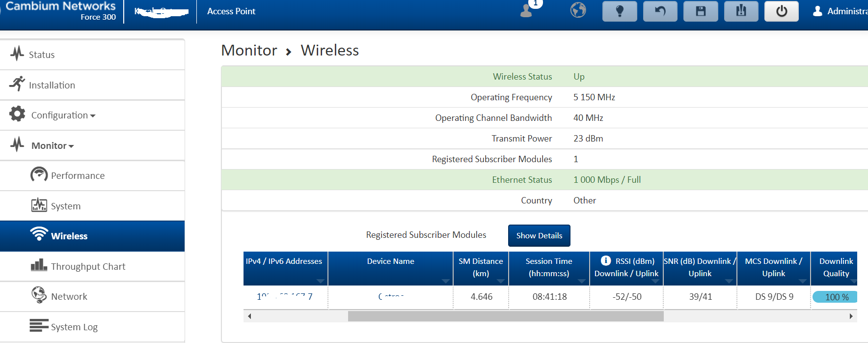Click the power reboot icon button
Screen dimensions: 868x343
[x=781, y=11]
